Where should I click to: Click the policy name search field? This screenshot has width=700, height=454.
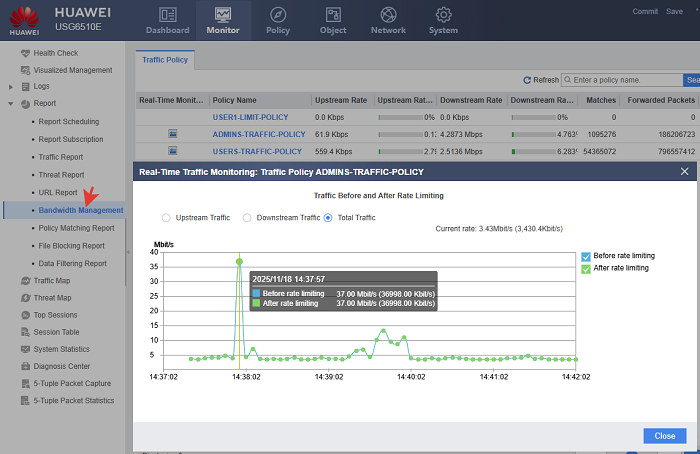tap(621, 80)
